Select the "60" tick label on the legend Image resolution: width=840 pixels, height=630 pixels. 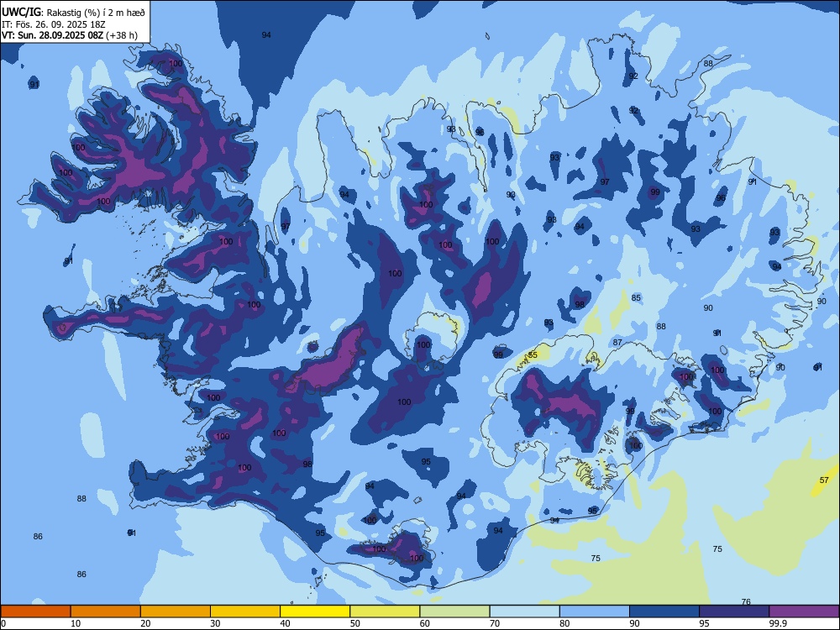[x=425, y=623]
